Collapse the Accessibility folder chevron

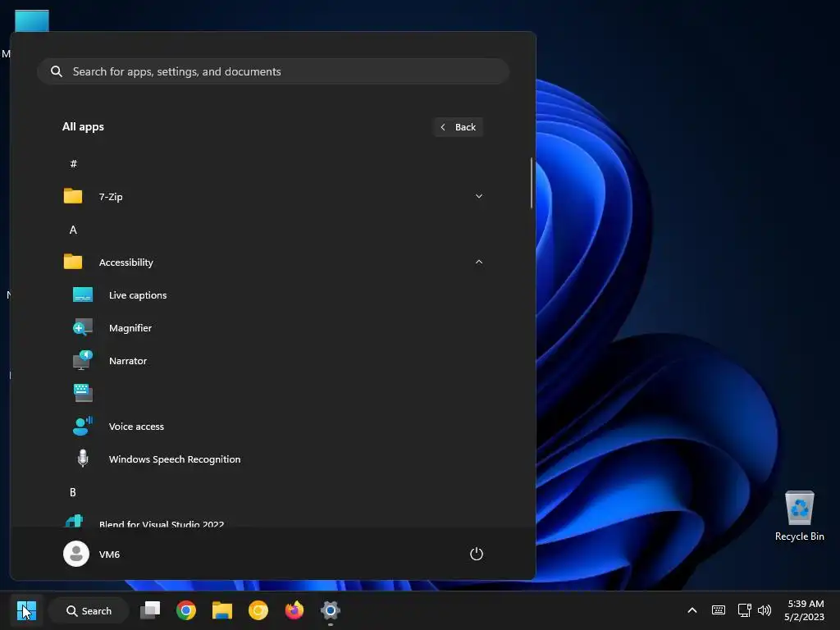click(479, 262)
